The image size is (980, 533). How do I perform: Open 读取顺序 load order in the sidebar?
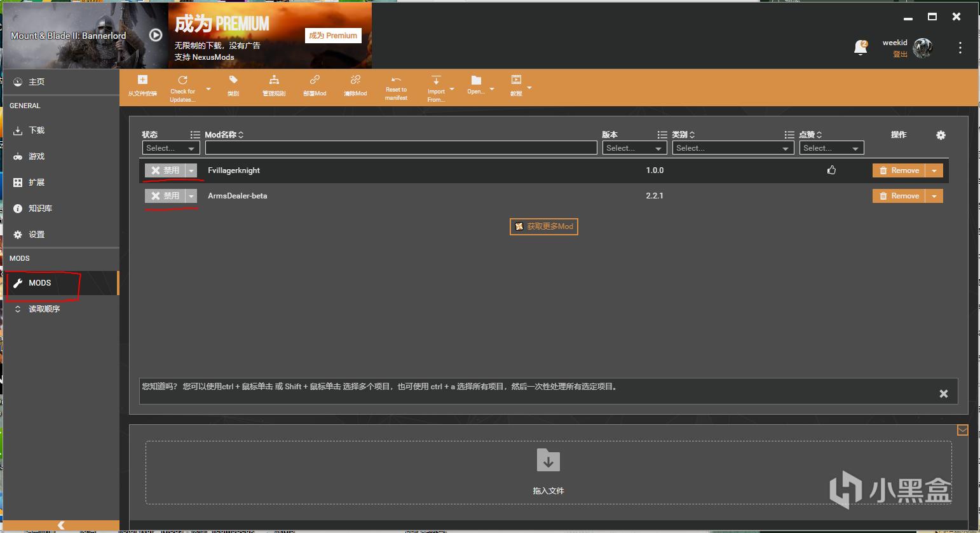[61, 309]
